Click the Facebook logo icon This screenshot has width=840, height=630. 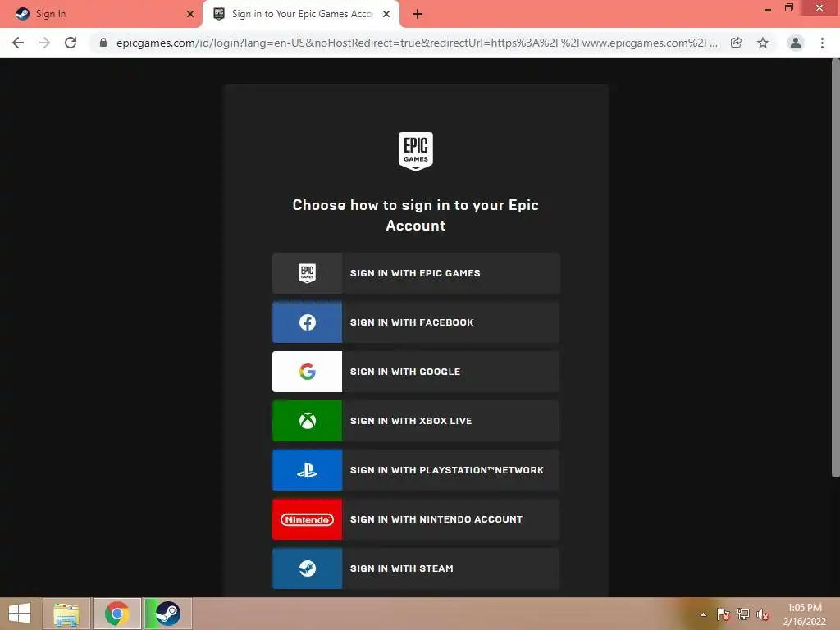307,322
